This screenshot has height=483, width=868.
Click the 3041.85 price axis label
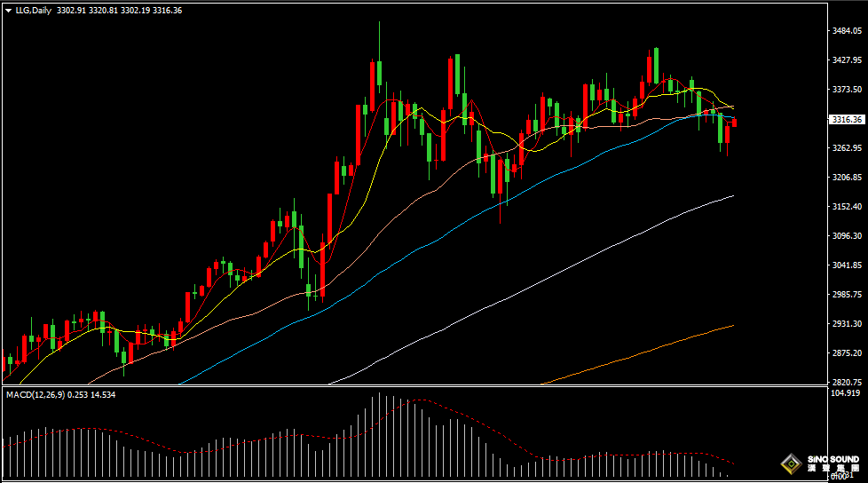(x=847, y=265)
